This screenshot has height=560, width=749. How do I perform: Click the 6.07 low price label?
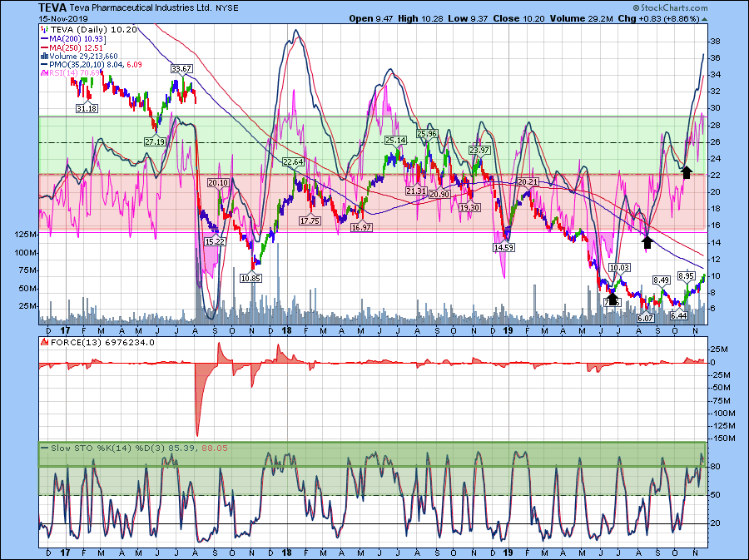pos(646,319)
